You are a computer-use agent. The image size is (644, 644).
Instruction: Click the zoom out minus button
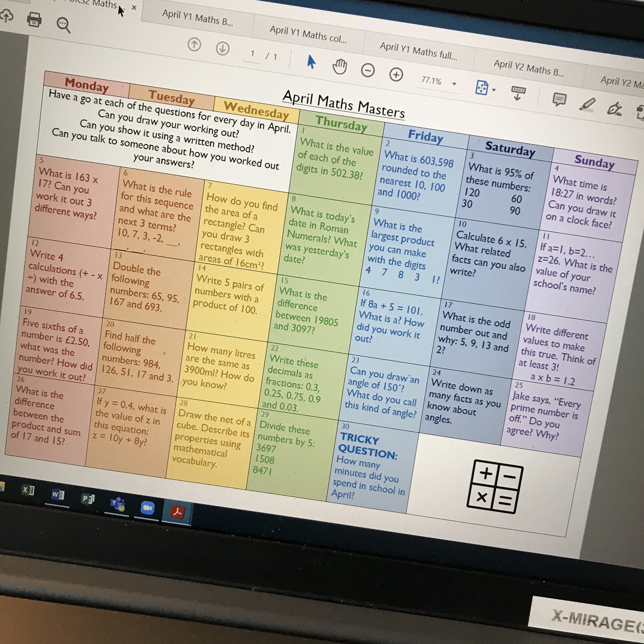(x=368, y=70)
